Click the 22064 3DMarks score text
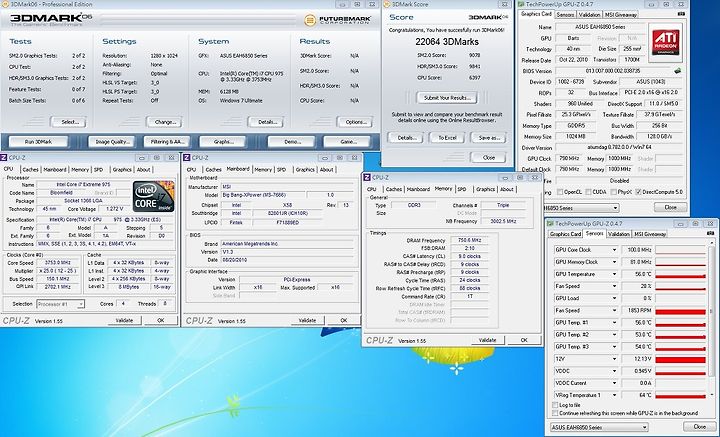Viewport: 720px width, 437px height. pyautogui.click(x=447, y=42)
